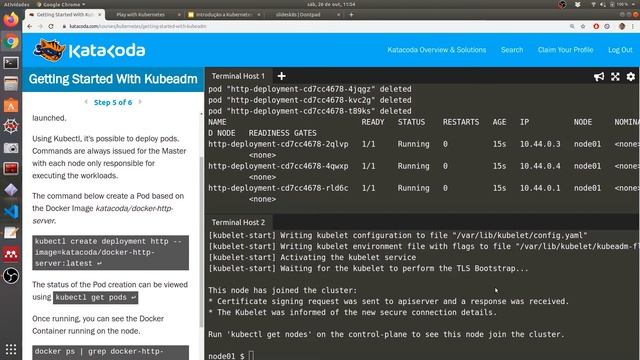Click the Search link in header
Viewport: 640px width, 360px height.
[512, 50]
